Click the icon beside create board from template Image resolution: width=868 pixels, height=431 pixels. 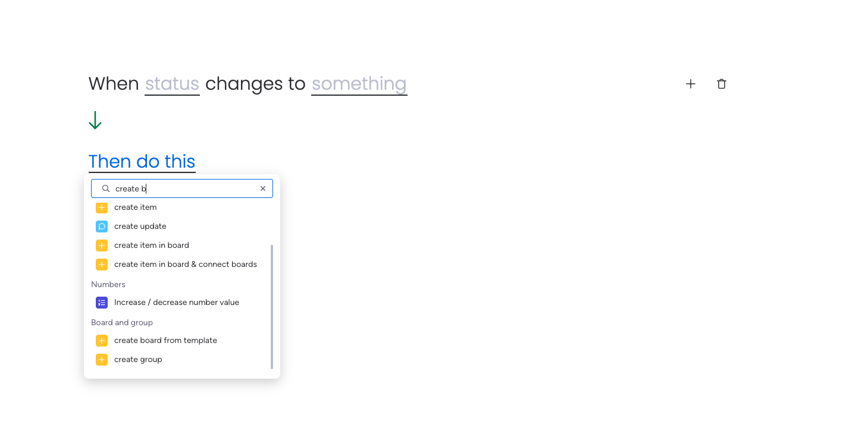tap(102, 341)
